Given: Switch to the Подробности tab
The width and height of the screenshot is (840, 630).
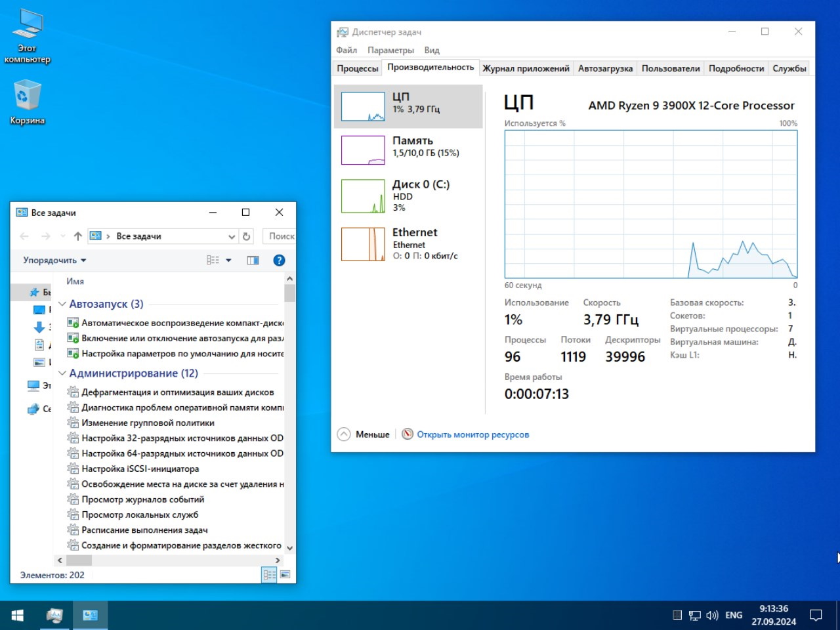Looking at the screenshot, I should pyautogui.click(x=736, y=68).
